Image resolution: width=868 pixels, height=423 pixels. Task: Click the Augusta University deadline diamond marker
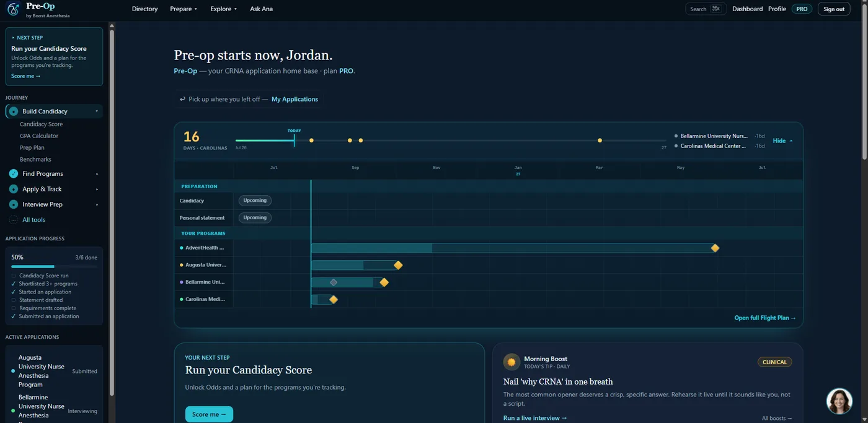398,265
